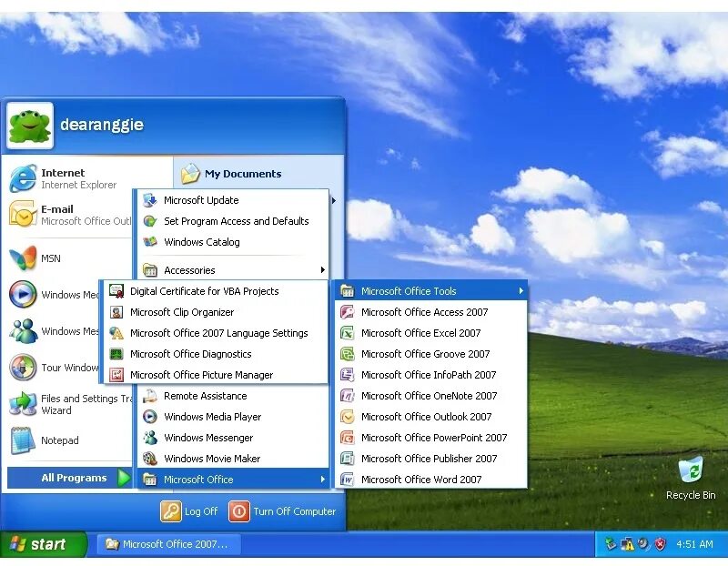Click Files and Settings Transfer Wizard entry
The image size is (728, 566).
click(70, 404)
